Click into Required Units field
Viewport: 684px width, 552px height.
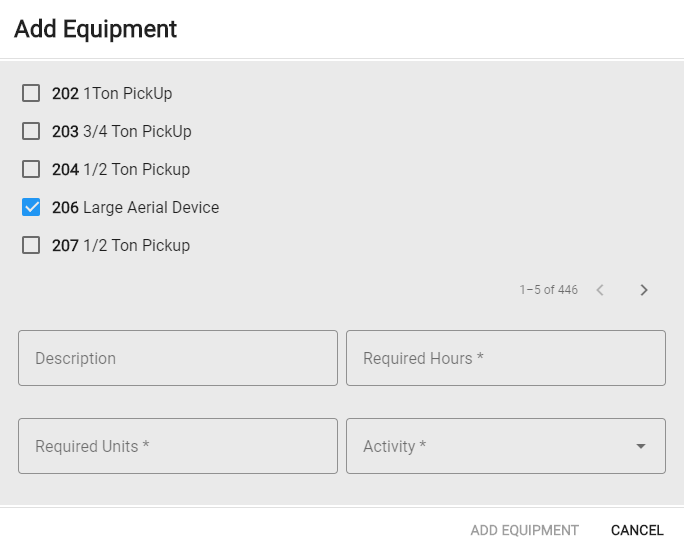178,446
